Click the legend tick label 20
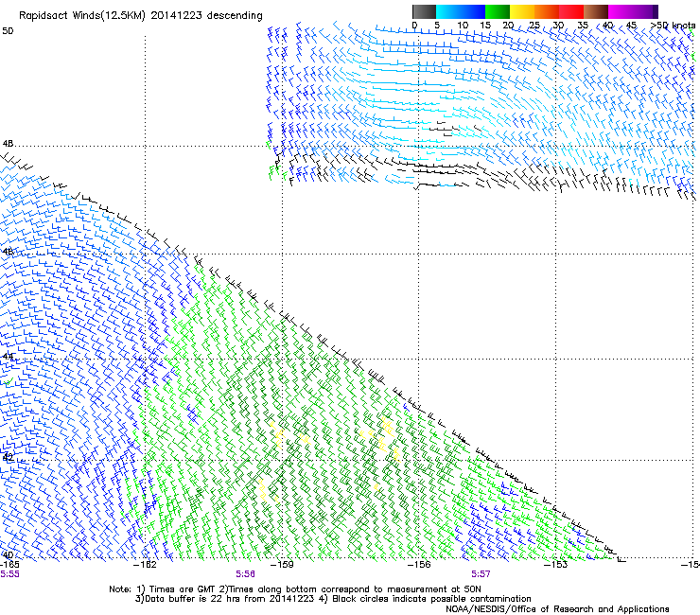 click(x=508, y=26)
